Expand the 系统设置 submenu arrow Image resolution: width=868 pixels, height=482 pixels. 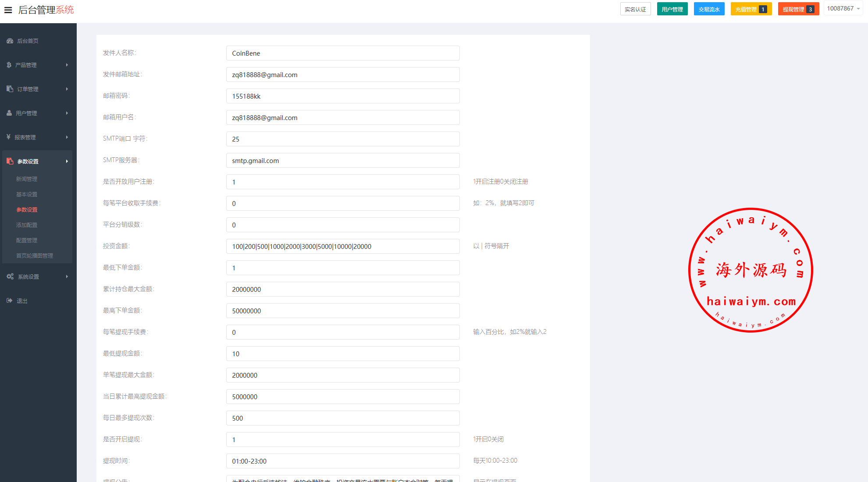(67, 276)
